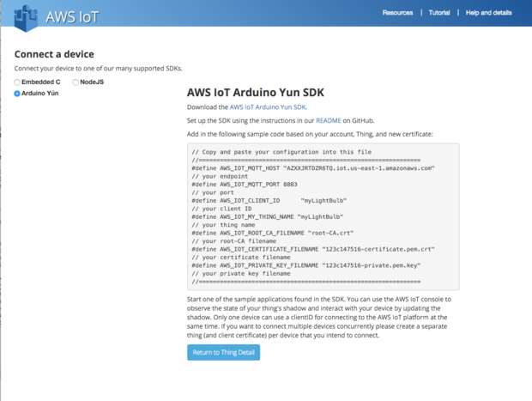
Task: Click the Return to Thing Detail button
Action: [223, 352]
